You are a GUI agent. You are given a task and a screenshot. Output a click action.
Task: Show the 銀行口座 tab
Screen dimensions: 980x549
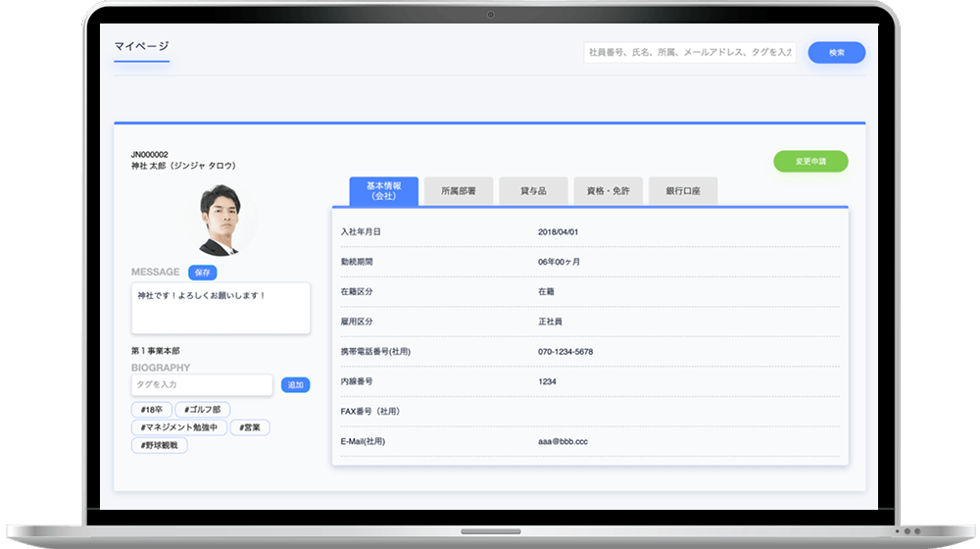(682, 191)
